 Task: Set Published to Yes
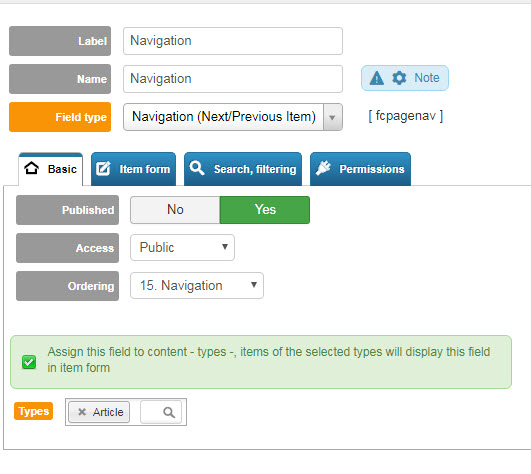tap(265, 210)
